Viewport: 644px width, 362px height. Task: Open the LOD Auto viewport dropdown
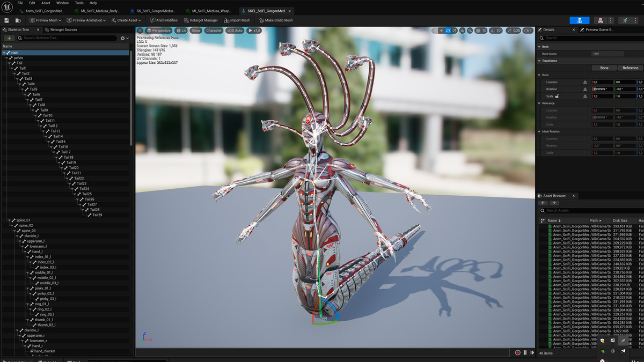[x=235, y=31]
